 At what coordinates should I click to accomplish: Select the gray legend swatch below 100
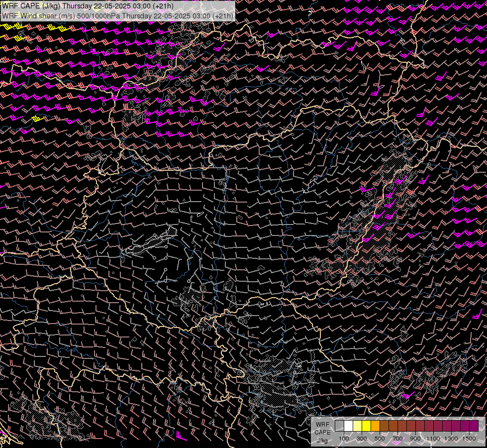pos(339,426)
